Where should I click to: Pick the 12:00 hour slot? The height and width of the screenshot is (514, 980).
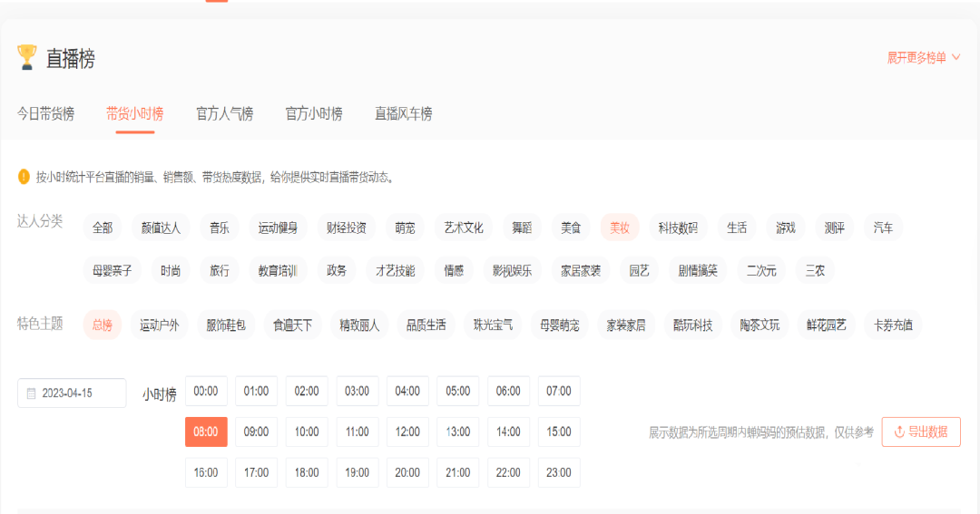click(407, 432)
